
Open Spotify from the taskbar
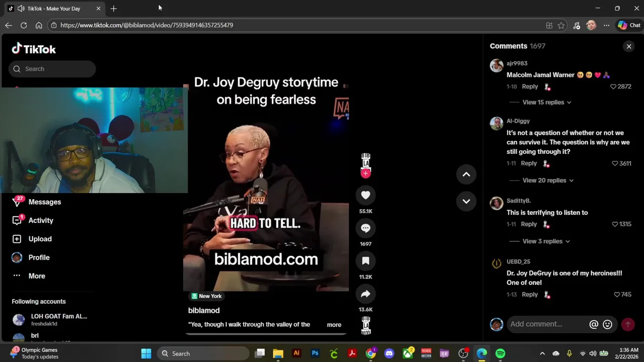[x=500, y=354]
